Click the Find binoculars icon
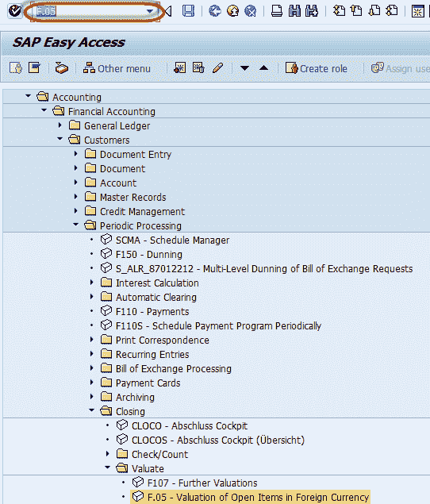 pyautogui.click(x=294, y=11)
